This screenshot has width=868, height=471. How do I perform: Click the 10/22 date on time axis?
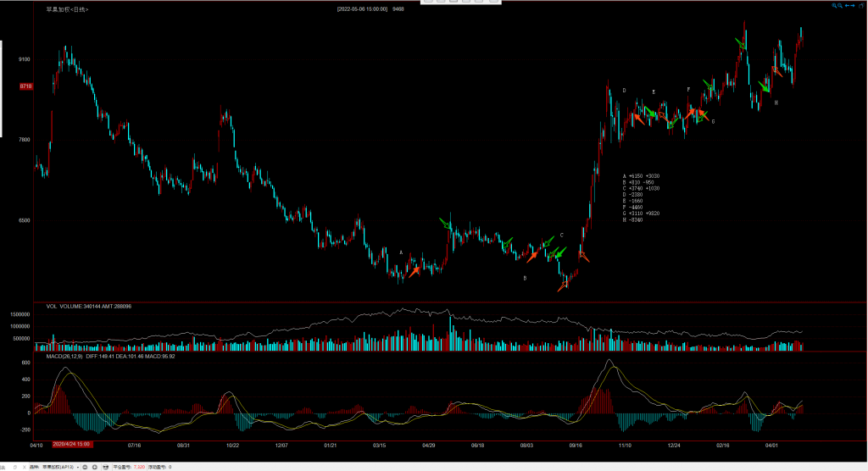pos(231,443)
